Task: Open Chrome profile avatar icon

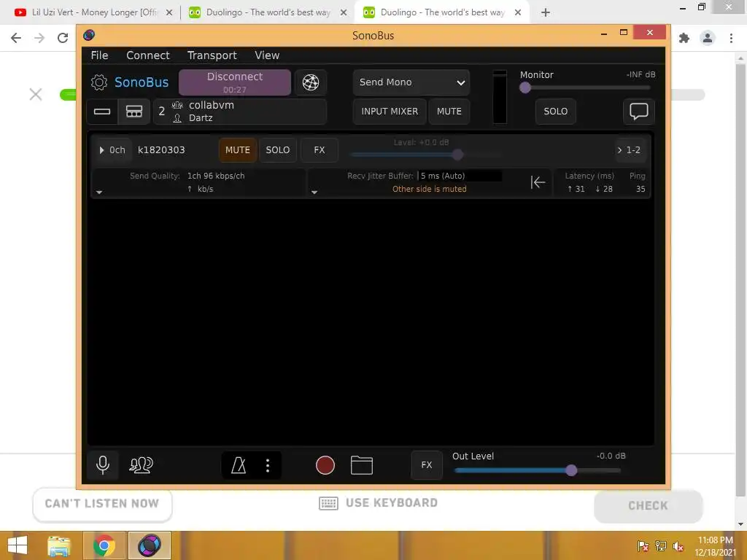Action: [708, 38]
